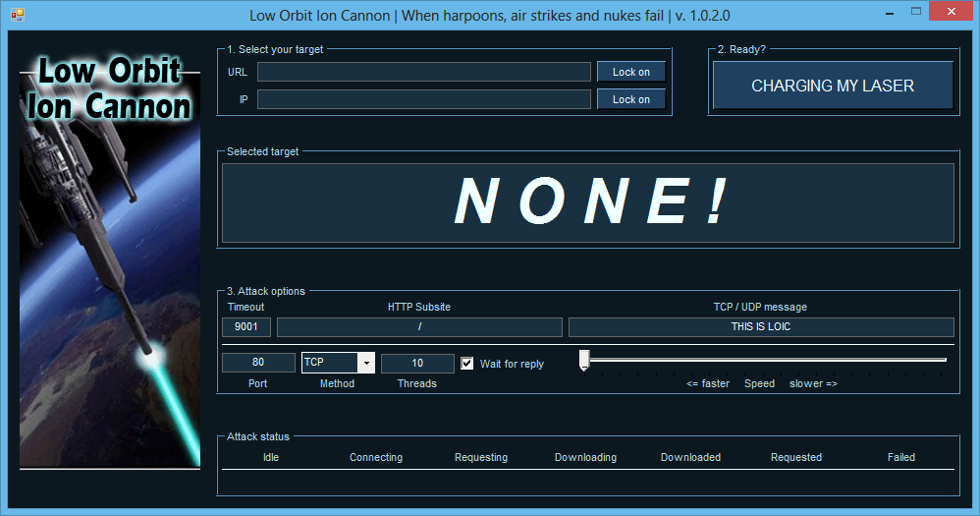Click the URL target input field
The width and height of the screenshot is (980, 516).
424,72
